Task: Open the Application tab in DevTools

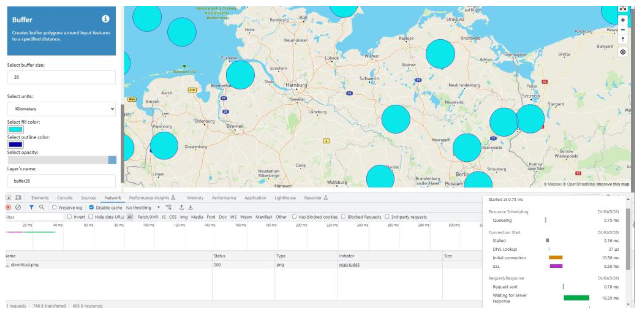Action: (255, 198)
